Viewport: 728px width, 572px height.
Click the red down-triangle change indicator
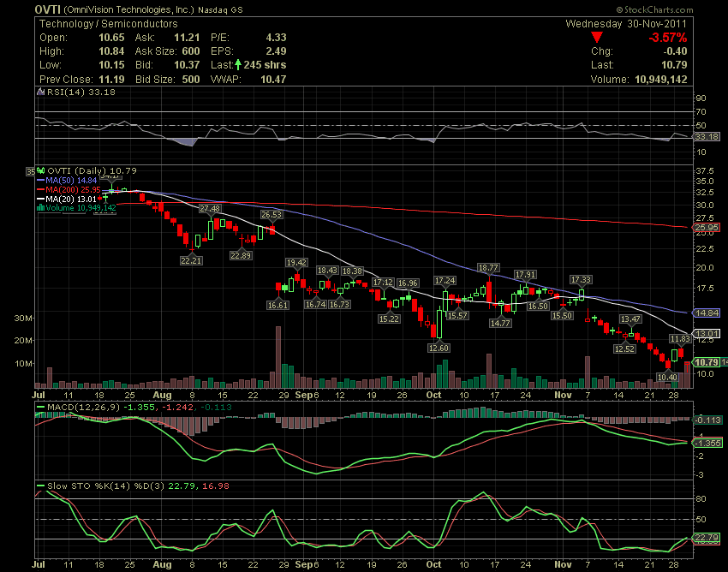pyautogui.click(x=597, y=38)
